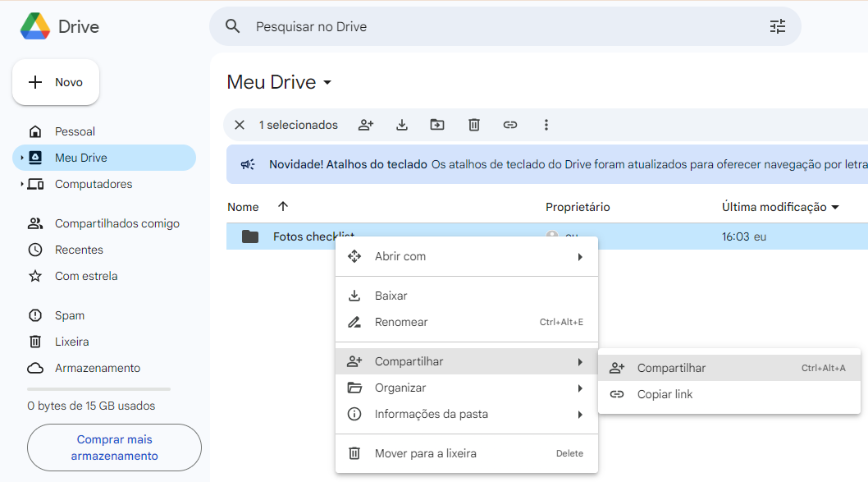Expand Informações da pasta submenu arrow
868x482 pixels.
pos(579,415)
